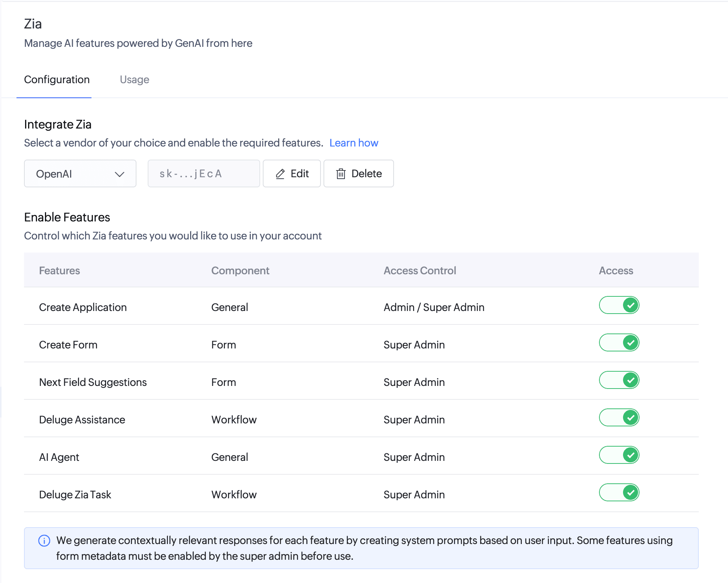The image size is (728, 583).
Task: Click the Features column header
Action: [59, 271]
